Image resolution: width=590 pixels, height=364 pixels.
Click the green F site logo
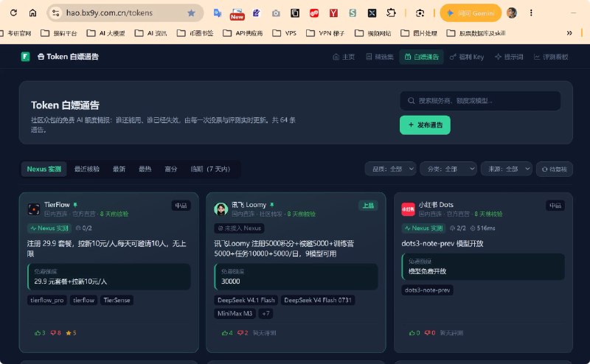25,57
